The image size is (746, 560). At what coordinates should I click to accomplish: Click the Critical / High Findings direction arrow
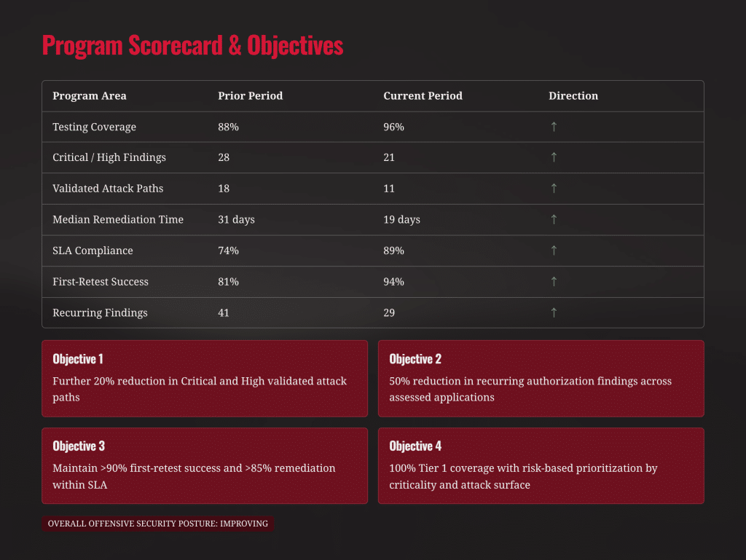point(554,157)
